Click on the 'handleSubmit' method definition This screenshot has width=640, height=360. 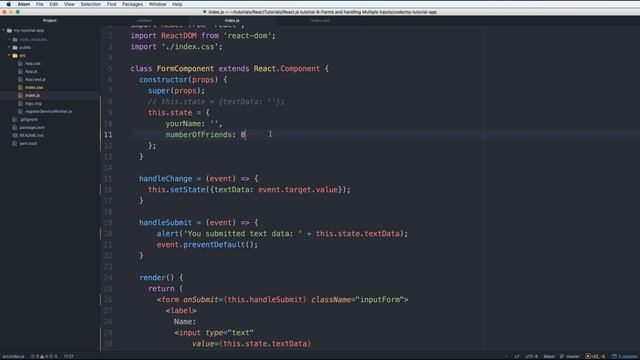tap(165, 223)
